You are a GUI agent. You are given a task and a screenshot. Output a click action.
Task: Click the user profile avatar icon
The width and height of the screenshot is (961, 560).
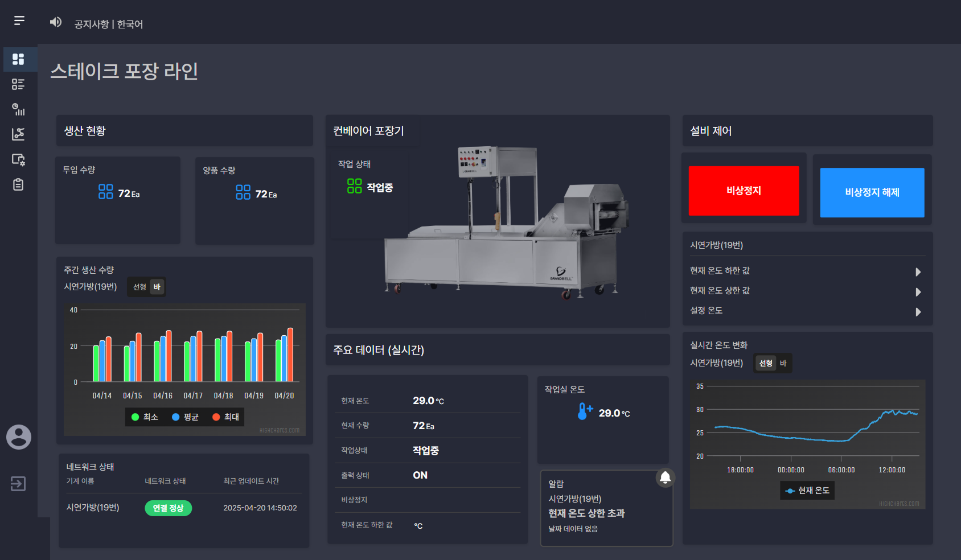point(19,437)
